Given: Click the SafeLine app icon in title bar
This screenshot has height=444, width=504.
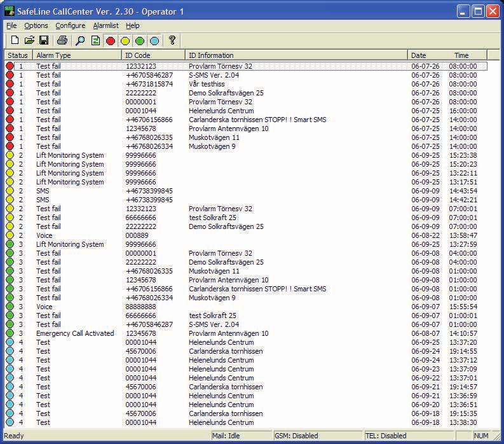Looking at the screenshot, I should pos(10,11).
